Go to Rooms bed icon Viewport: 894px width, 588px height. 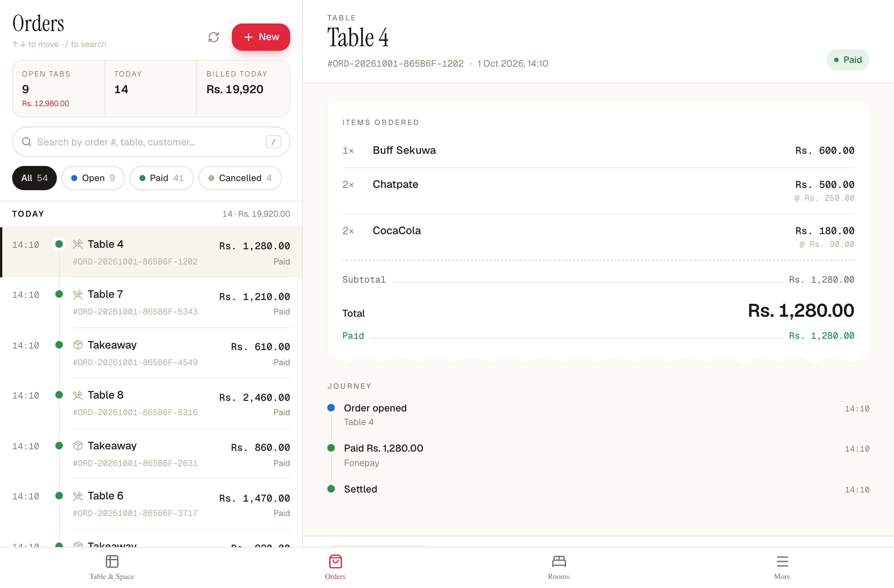[x=559, y=561]
